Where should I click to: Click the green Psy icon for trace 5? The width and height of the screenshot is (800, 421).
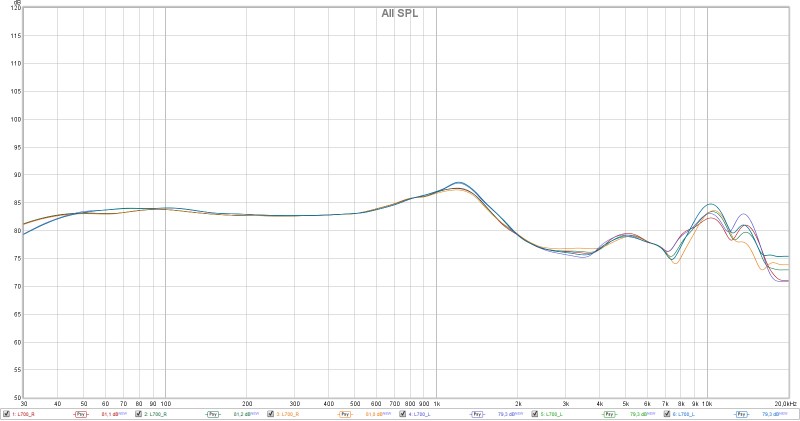pyautogui.click(x=609, y=414)
